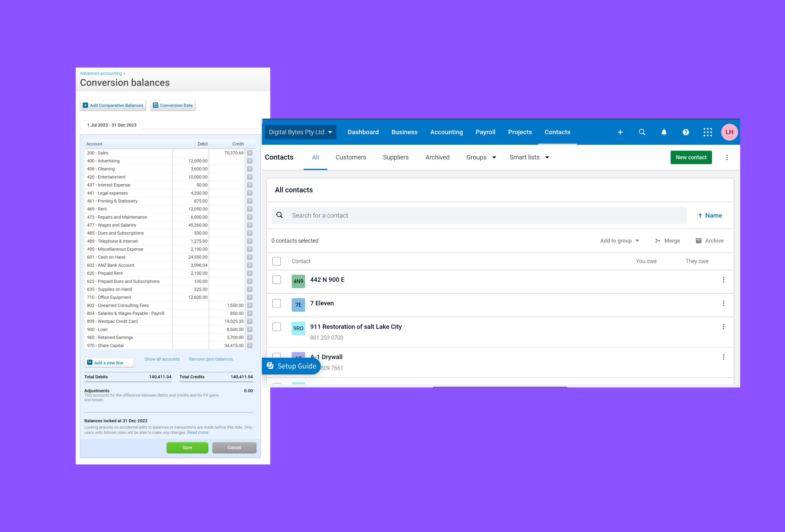785x532 pixels.
Task: Click Remove zero balances link
Action: click(211, 359)
